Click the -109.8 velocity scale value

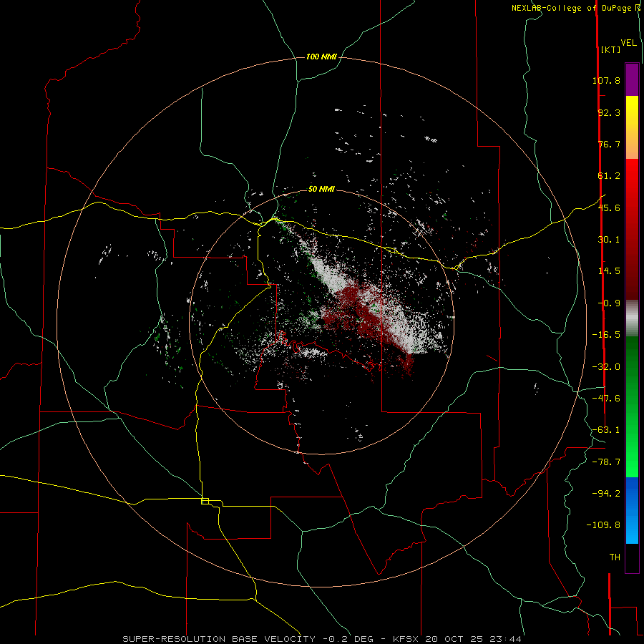(603, 525)
